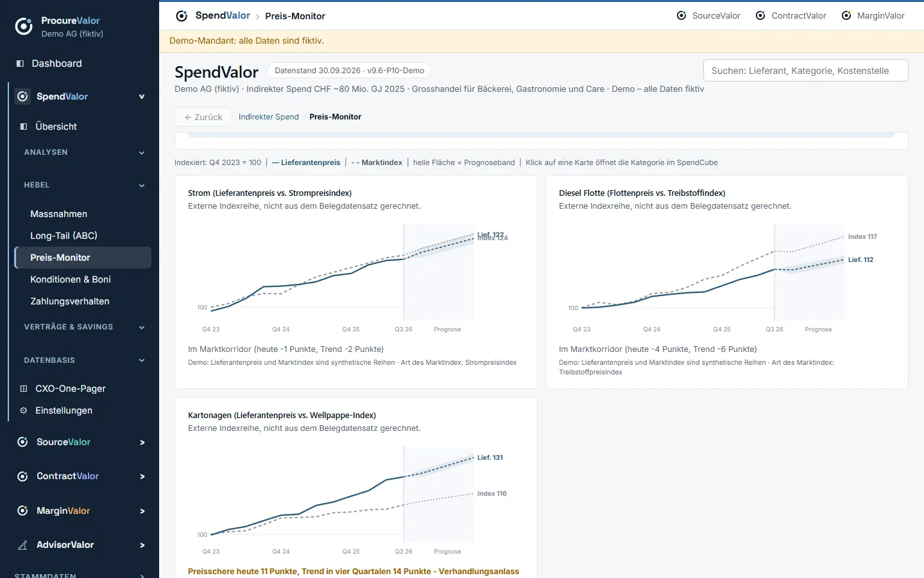The image size is (924, 578).
Task: Focus the Lieferant, Kategorie, Kostenstelle search field
Action: (806, 71)
